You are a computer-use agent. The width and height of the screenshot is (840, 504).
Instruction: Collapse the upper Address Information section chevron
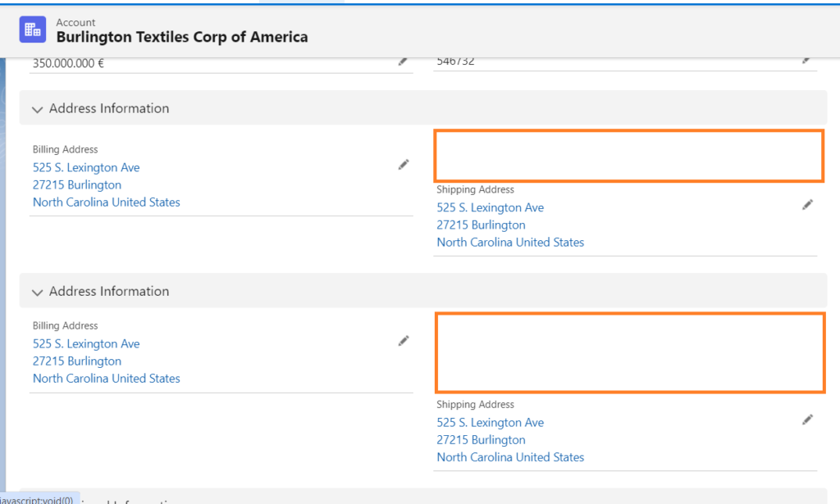(37, 109)
